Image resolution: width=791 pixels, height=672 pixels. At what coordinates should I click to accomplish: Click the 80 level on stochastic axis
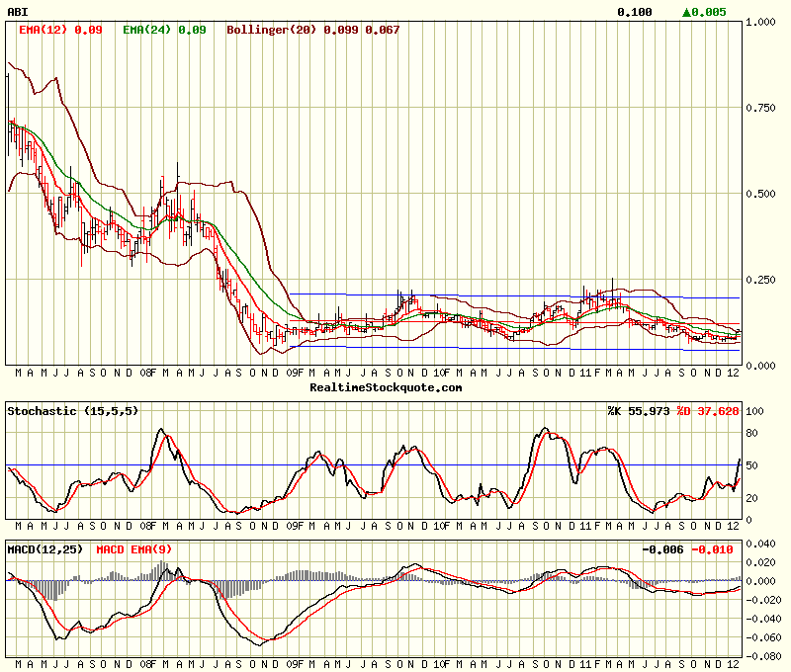(752, 430)
